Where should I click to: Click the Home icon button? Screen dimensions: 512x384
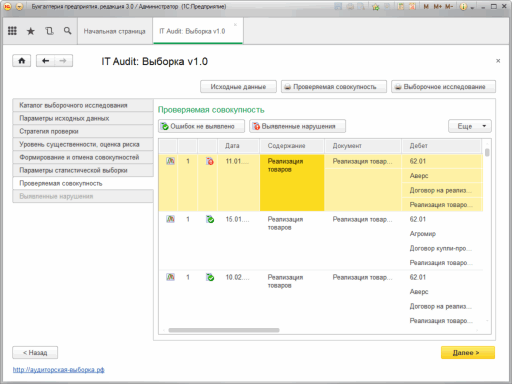(22, 61)
